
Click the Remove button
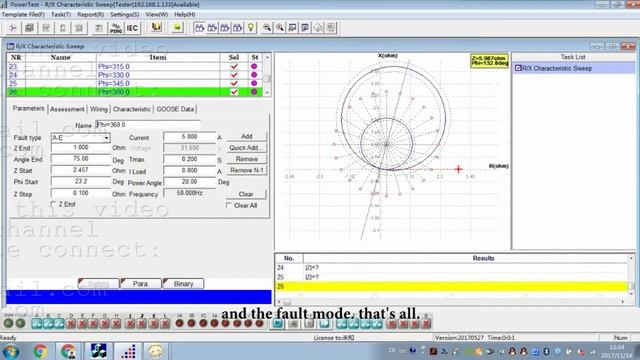(x=247, y=159)
